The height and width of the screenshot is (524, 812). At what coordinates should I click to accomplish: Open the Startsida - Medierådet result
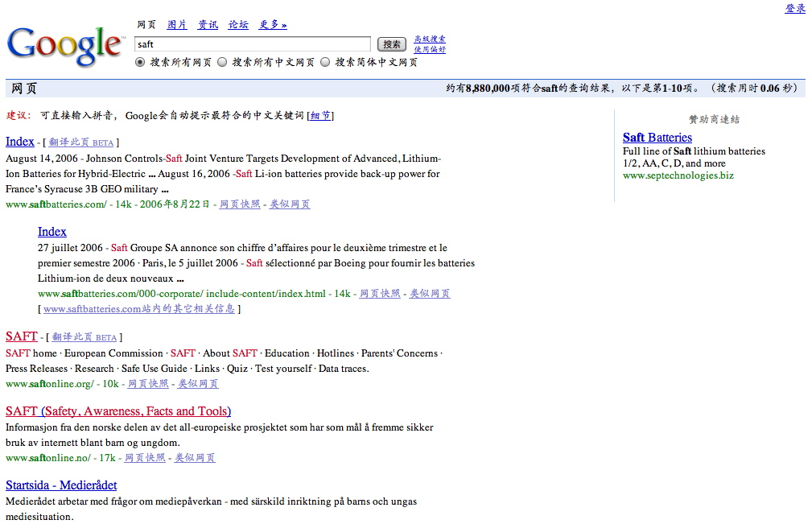(x=61, y=485)
